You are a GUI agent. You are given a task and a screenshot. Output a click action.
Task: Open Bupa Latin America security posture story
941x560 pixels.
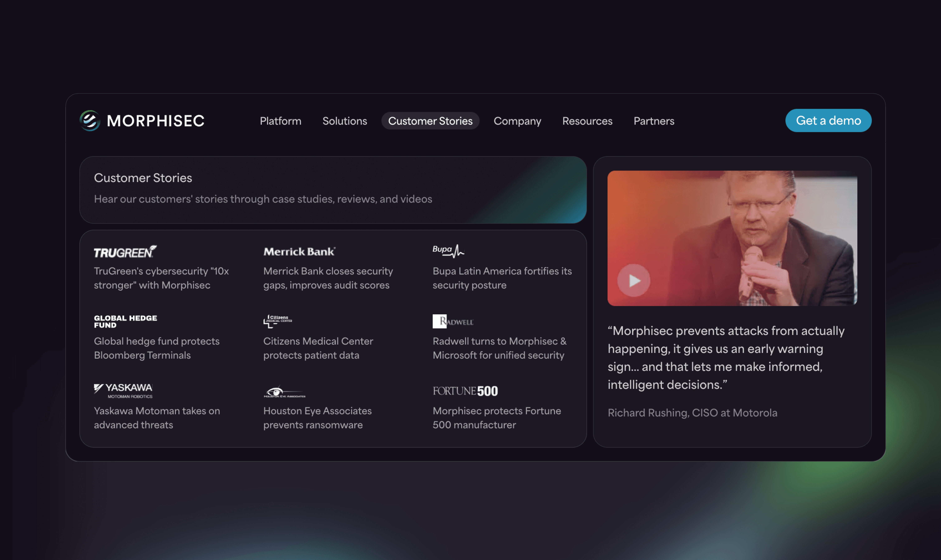[502, 278]
